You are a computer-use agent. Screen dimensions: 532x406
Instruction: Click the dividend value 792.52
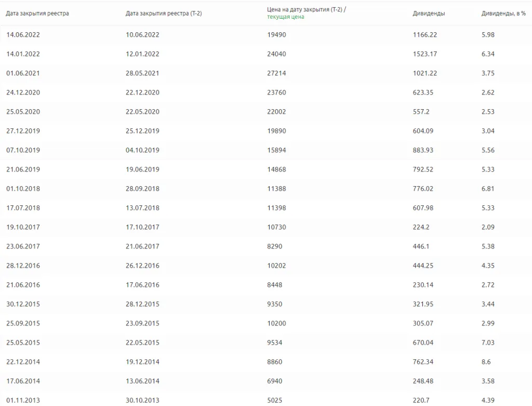coord(423,169)
